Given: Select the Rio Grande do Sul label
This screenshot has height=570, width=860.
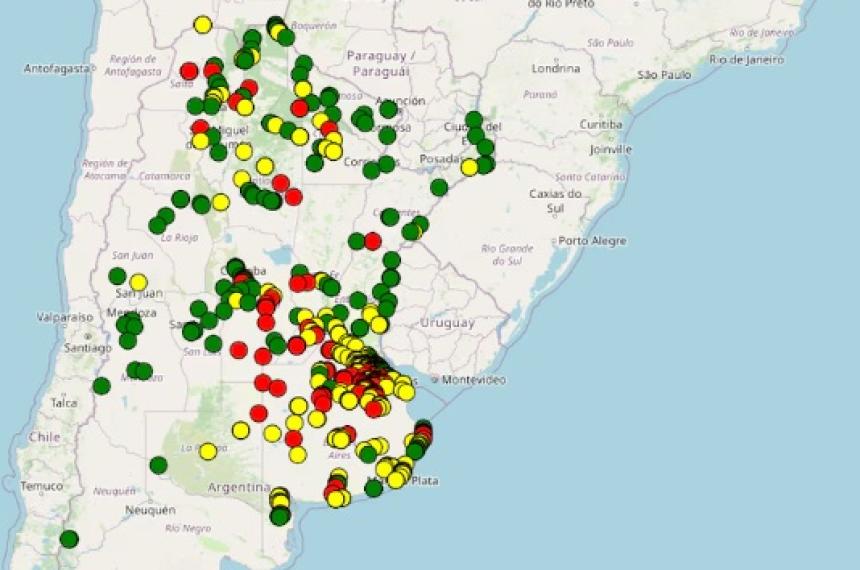Looking at the screenshot, I should (x=507, y=255).
